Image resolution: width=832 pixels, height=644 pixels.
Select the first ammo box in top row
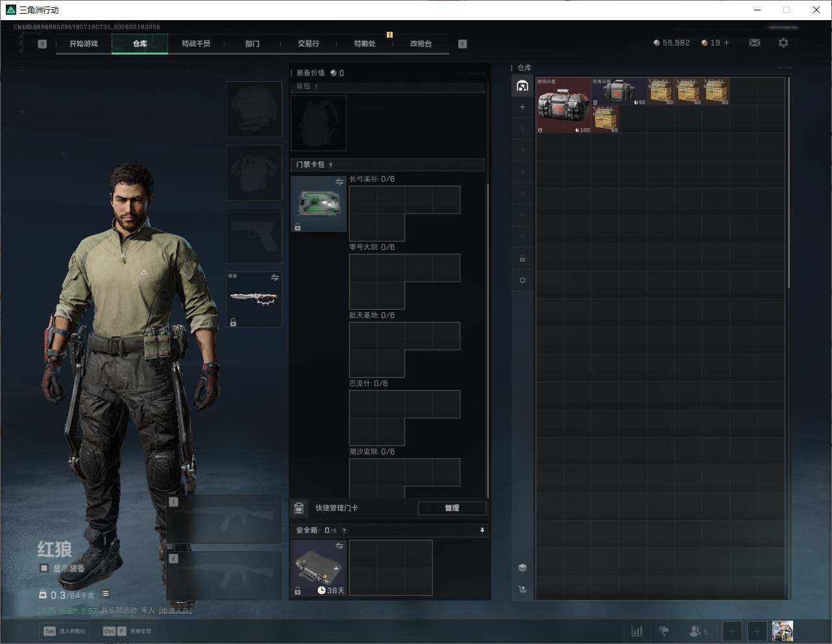[x=661, y=92]
